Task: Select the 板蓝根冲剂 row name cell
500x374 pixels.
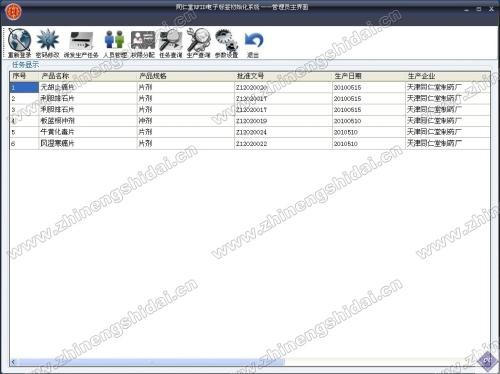Action: tap(88, 121)
